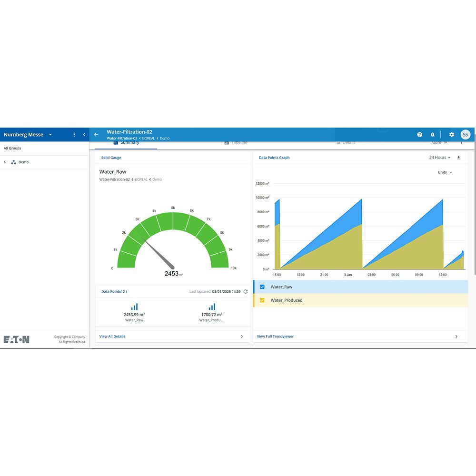Click the SS user avatar
The width and height of the screenshot is (476, 476).
tap(465, 135)
